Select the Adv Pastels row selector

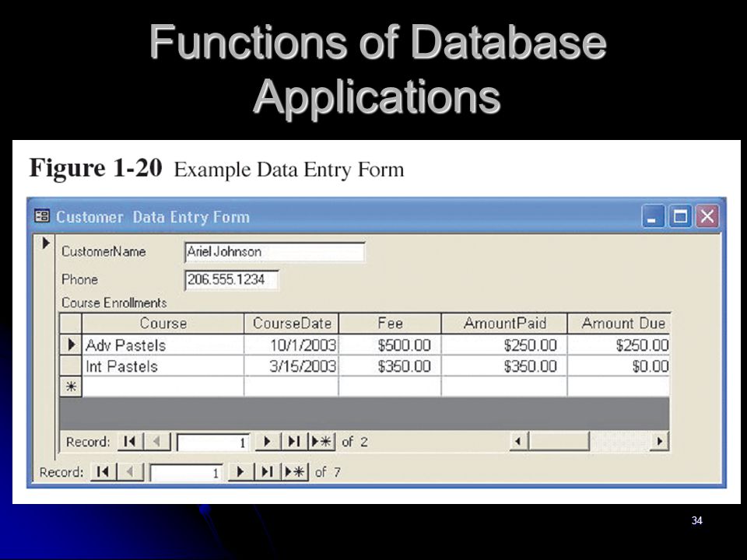[x=71, y=345]
